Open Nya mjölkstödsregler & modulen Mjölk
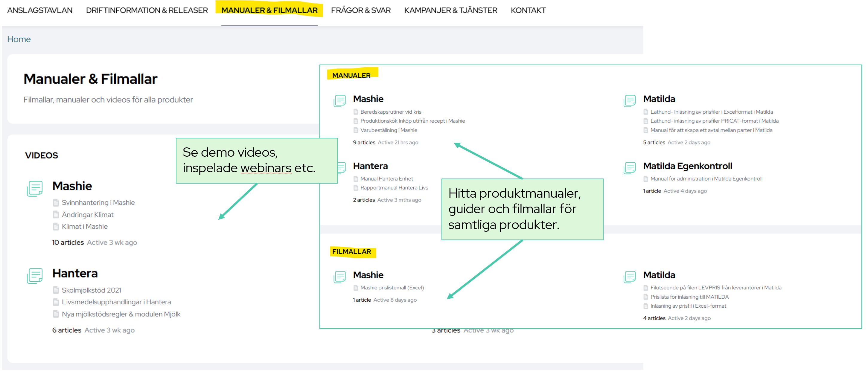868x386 pixels. pos(121,314)
